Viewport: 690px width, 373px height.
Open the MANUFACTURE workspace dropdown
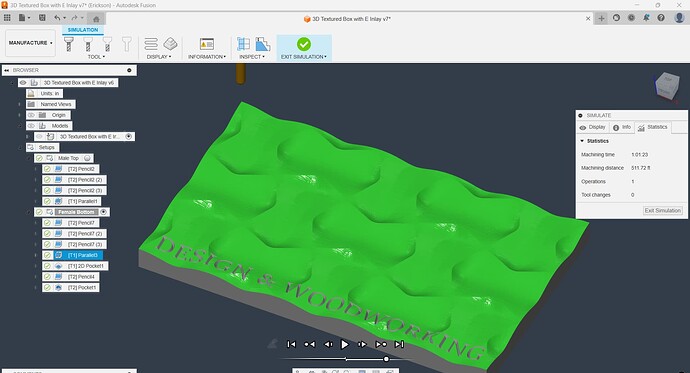(x=30, y=43)
